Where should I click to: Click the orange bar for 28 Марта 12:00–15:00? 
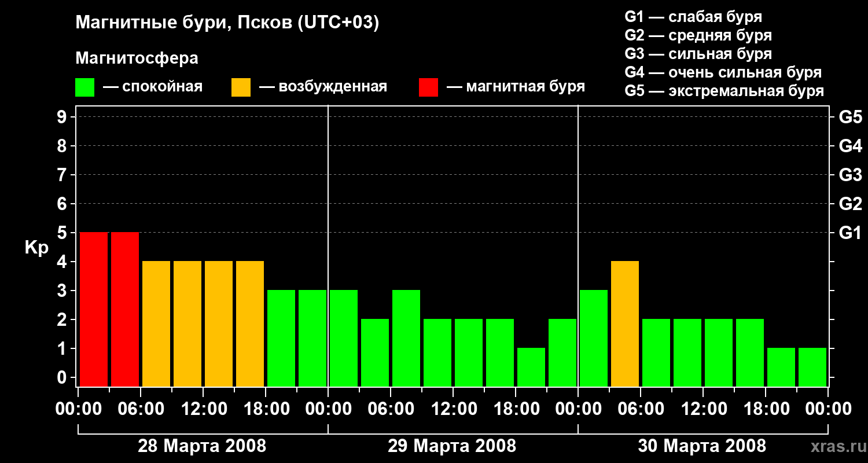click(219, 324)
